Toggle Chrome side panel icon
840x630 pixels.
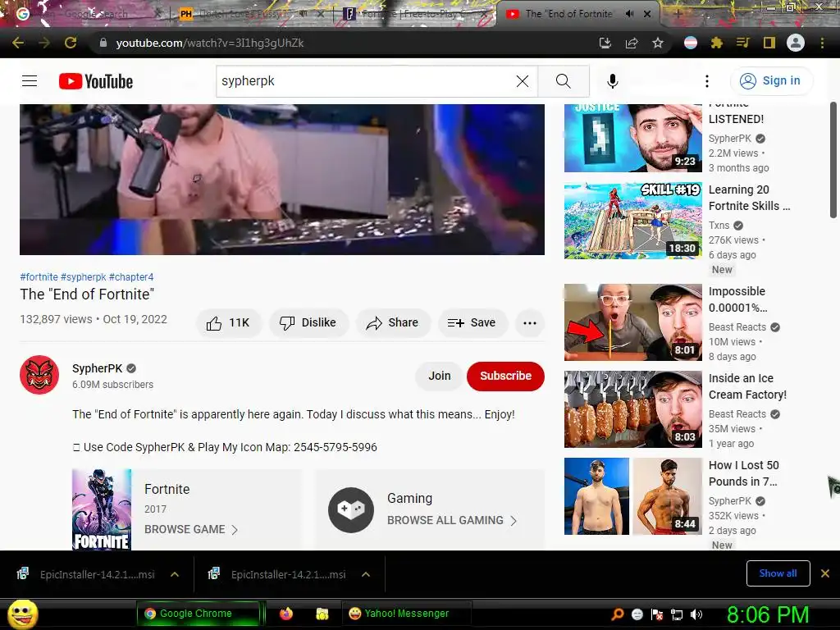tap(769, 43)
